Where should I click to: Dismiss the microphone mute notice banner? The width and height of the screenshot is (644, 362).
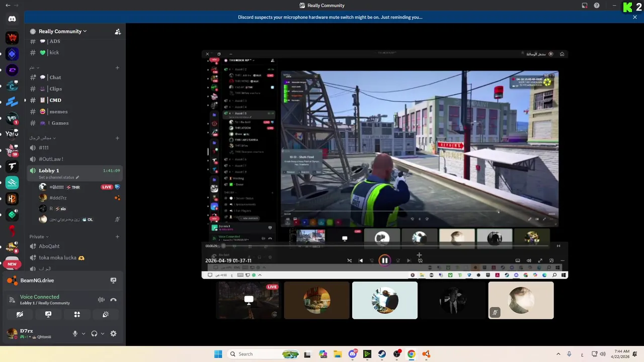pos(635,17)
